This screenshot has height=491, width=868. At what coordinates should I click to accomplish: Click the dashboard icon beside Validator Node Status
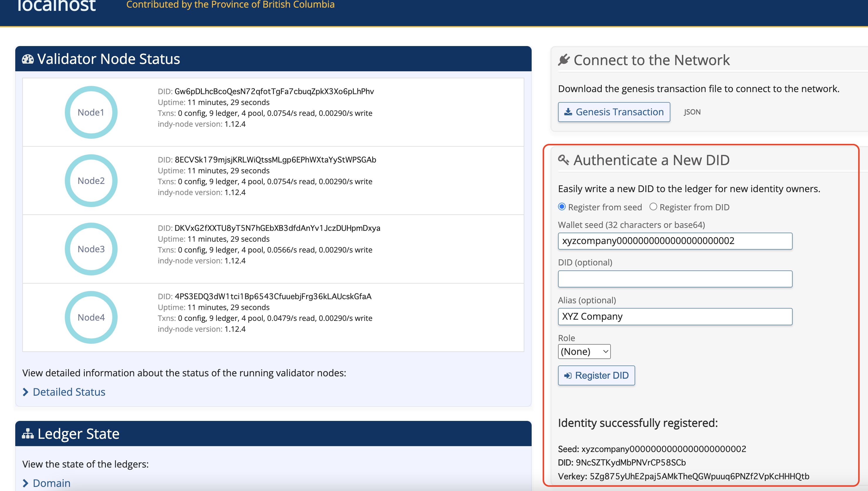(x=28, y=59)
